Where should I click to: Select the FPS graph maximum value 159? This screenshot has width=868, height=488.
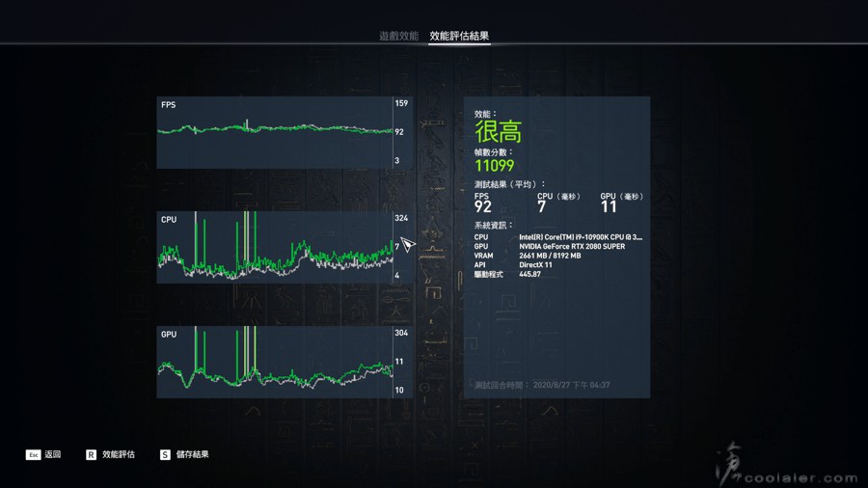coord(401,103)
